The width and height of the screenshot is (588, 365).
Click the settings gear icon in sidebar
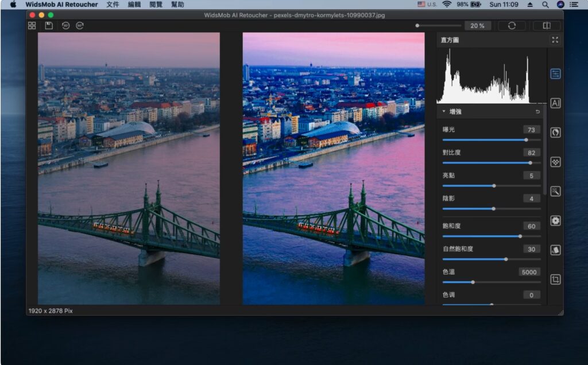tap(555, 220)
